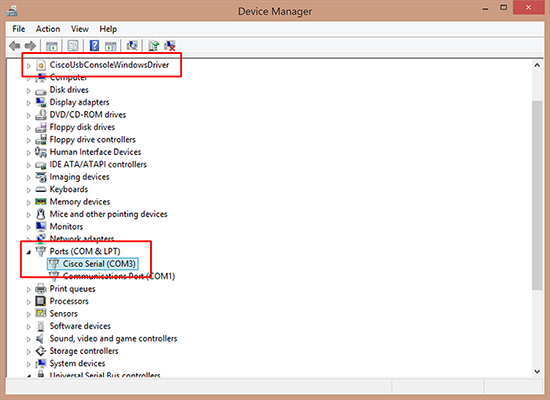
Task: Toggle the action pane toolbar button
Action: tap(111, 46)
